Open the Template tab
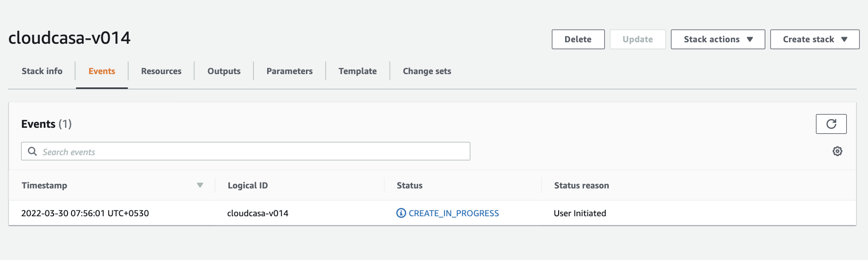868x260 pixels. click(358, 71)
